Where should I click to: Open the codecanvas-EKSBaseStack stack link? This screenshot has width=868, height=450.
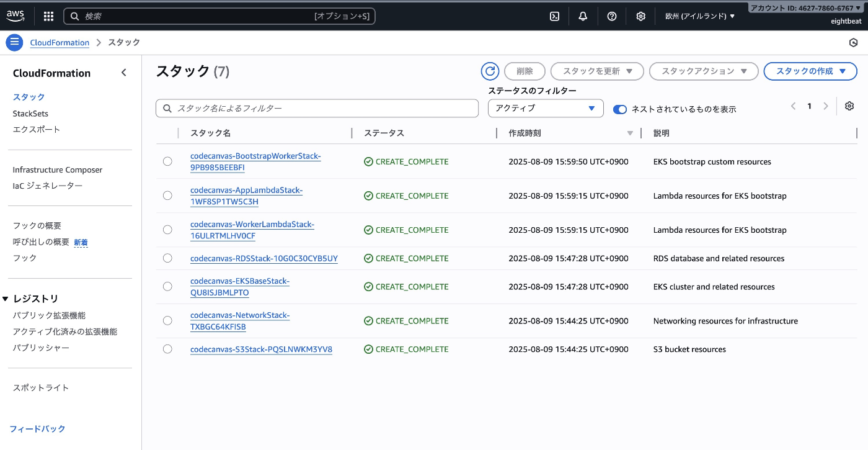pos(240,286)
